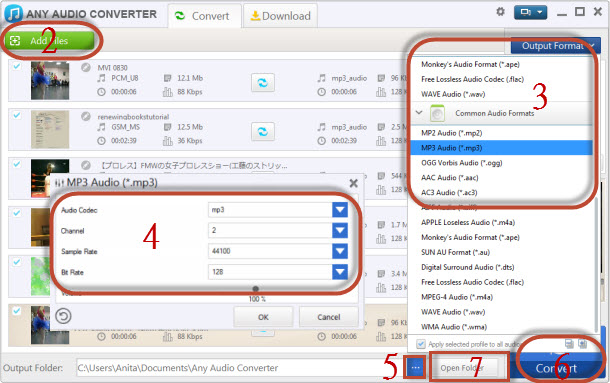Click the 88 Kbps bitrate icon in first row

tap(167, 92)
